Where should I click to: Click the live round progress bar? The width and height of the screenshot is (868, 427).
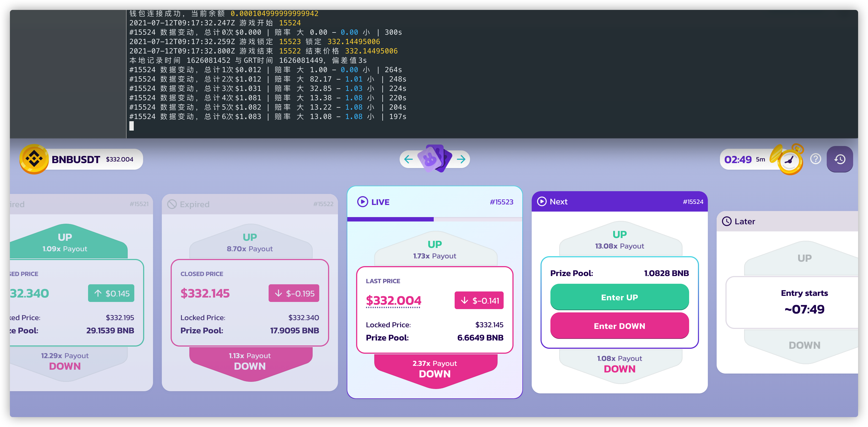click(434, 219)
